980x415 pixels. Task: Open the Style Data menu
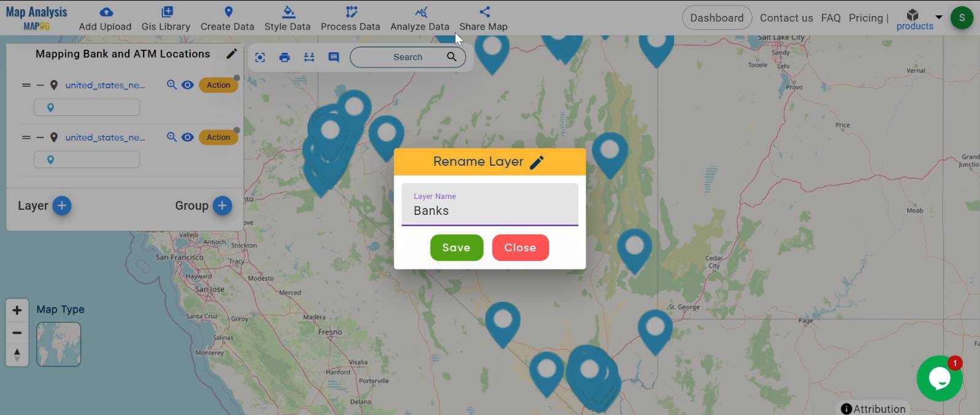pos(287,18)
